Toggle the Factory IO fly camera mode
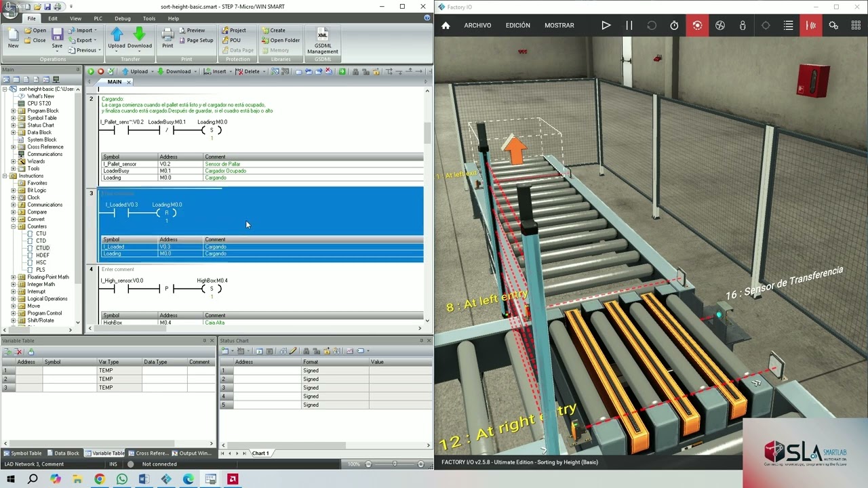The height and width of the screenshot is (488, 868). coord(720,26)
